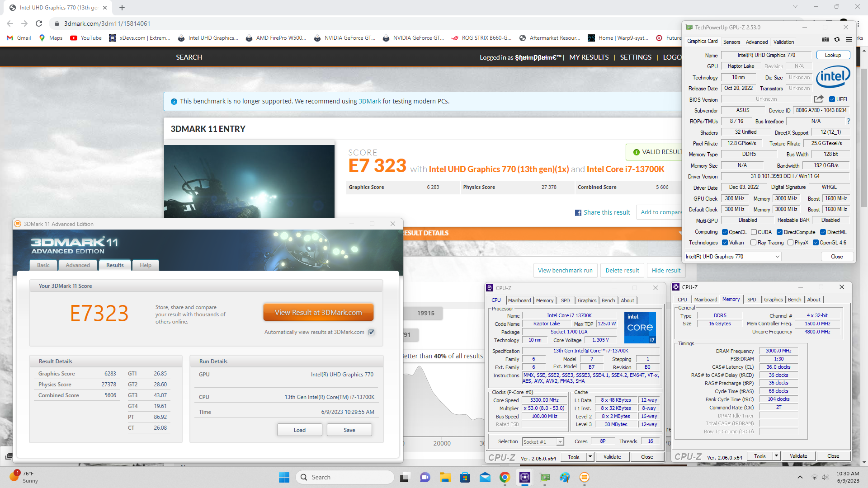Image resolution: width=868 pixels, height=488 pixels.
Task: Open Microsoft Store from the taskbar
Action: 465,477
